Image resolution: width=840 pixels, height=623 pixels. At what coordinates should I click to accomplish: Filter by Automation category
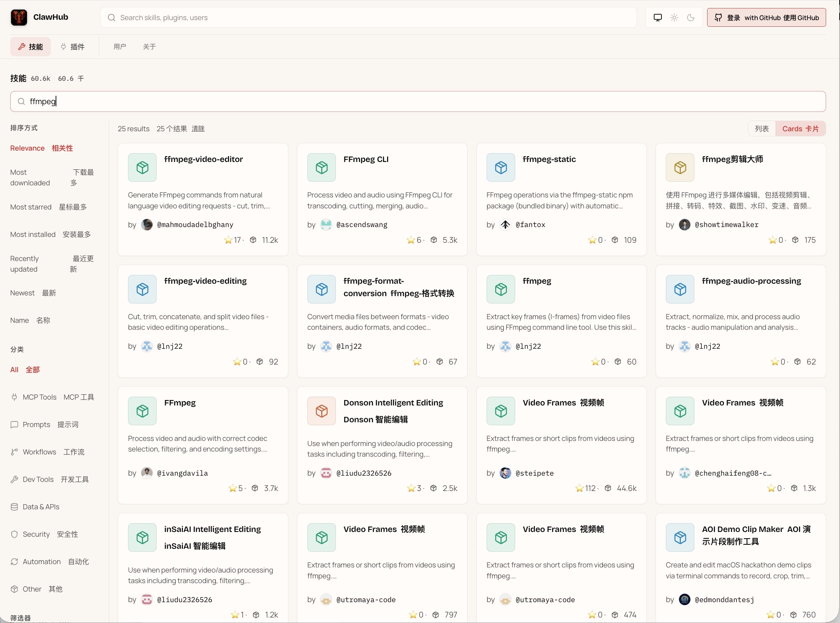(x=50, y=562)
